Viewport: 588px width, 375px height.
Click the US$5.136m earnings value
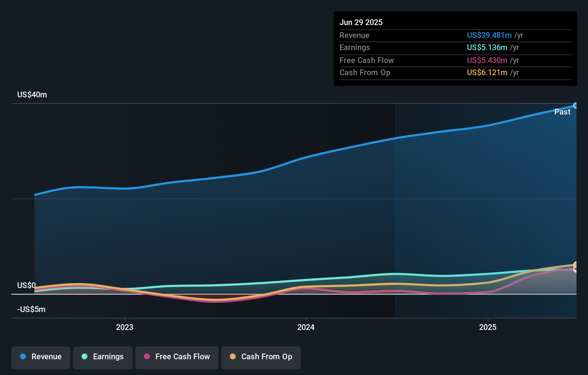pyautogui.click(x=487, y=48)
